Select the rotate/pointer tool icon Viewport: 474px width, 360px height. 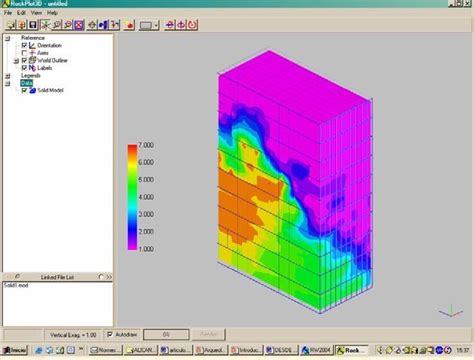coord(45,25)
